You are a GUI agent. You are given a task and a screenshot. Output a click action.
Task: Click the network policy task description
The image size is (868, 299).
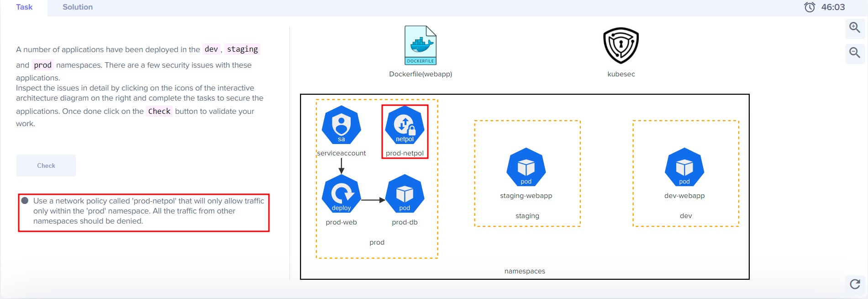149,211
